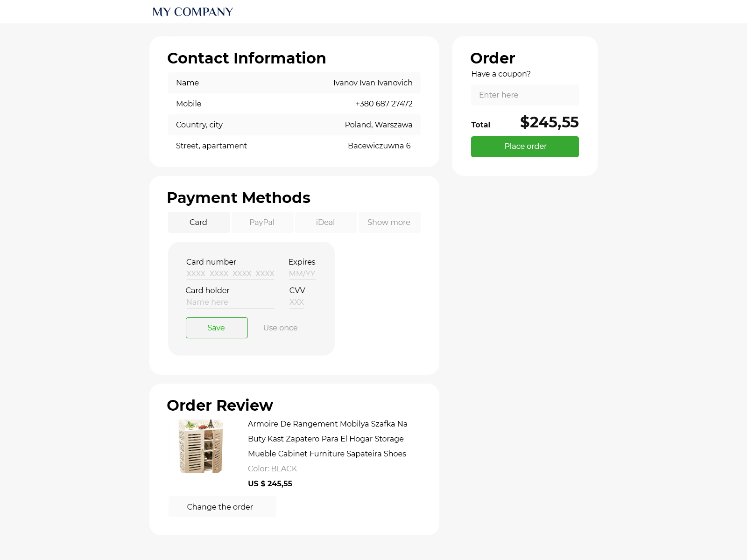This screenshot has height=560, width=747.
Task: Click the MY COMPANY logo
Action: [192, 12]
